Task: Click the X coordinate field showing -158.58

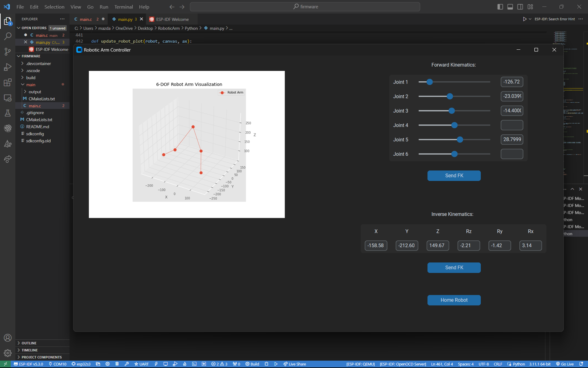Action: [376, 245]
